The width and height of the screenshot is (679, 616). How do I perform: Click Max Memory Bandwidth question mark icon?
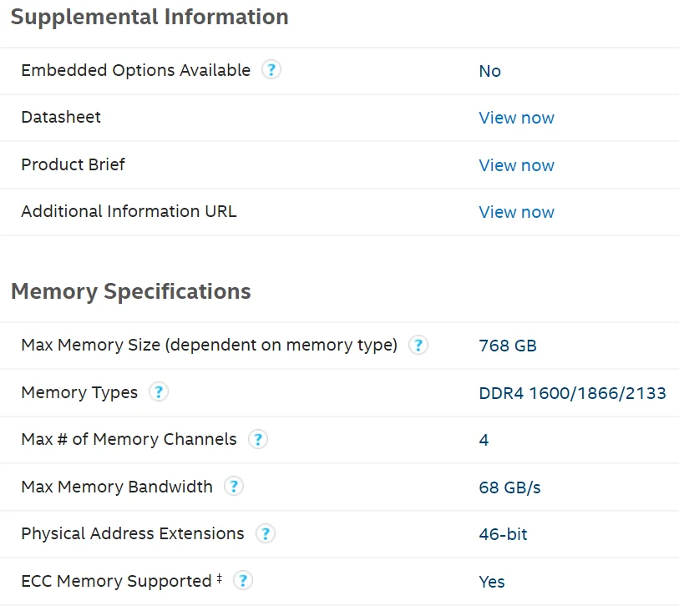click(x=234, y=487)
